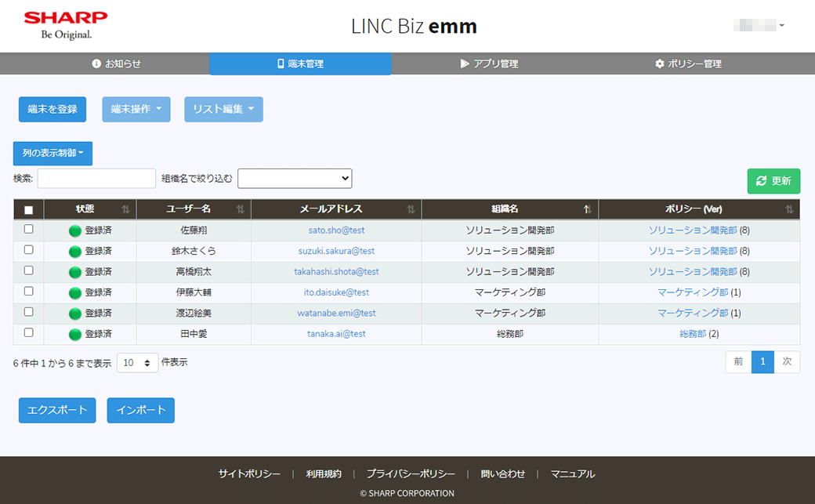Click green status dot for 高橋翔太
This screenshot has width=815, height=504.
(x=75, y=272)
